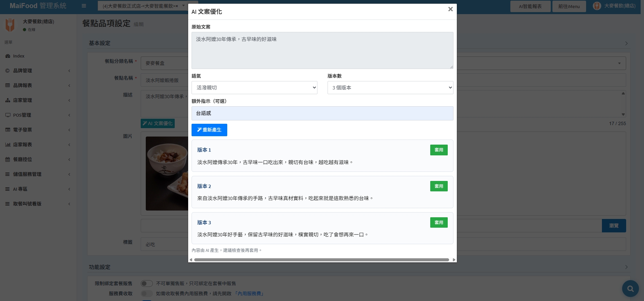The width and height of the screenshot is (644, 301).
Task: Click the 店家報表 bar chart icon
Action: (7, 145)
